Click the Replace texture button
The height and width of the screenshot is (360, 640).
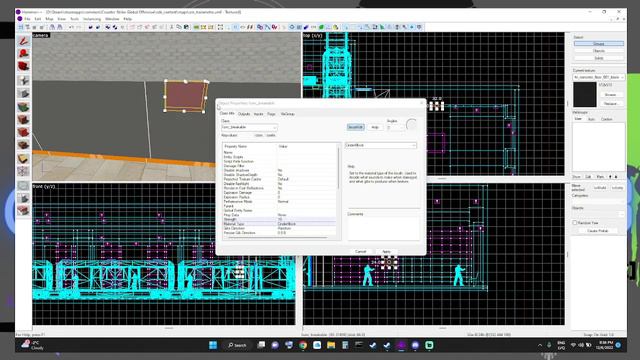pos(611,104)
